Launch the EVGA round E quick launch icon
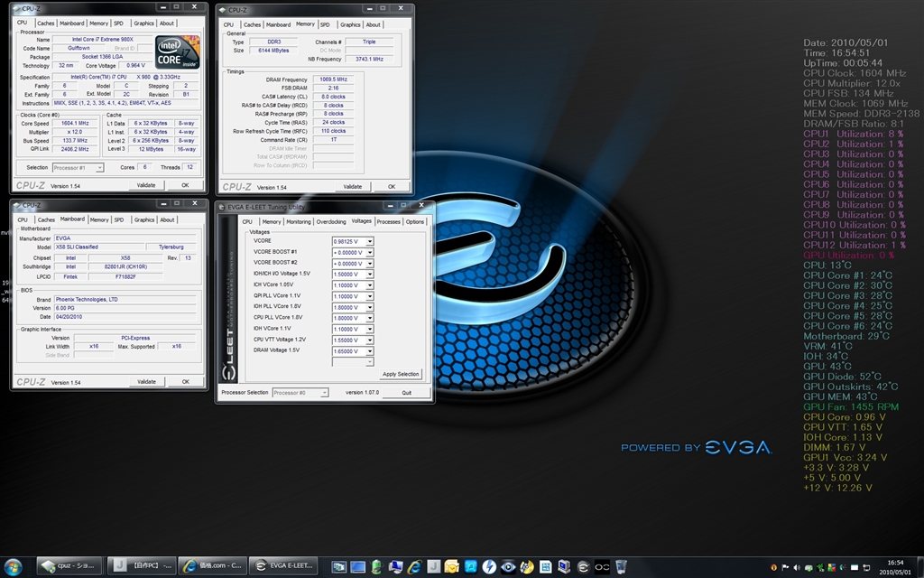This screenshot has height=578, width=924. (x=583, y=567)
